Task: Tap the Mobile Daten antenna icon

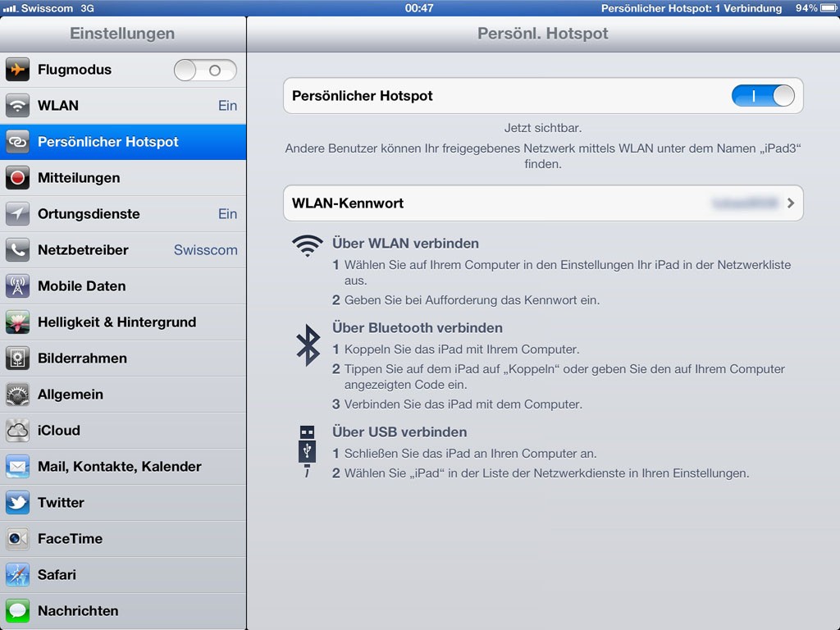Action: click(17, 286)
